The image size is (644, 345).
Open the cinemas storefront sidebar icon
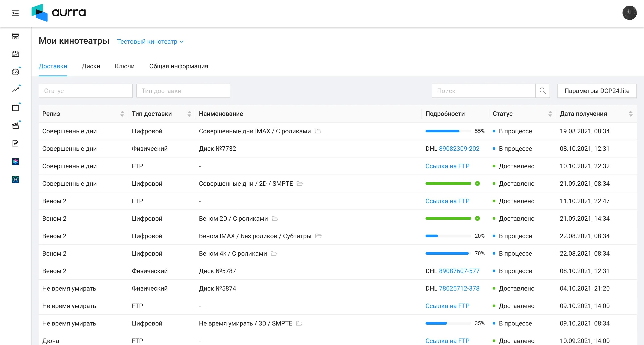[x=15, y=36]
